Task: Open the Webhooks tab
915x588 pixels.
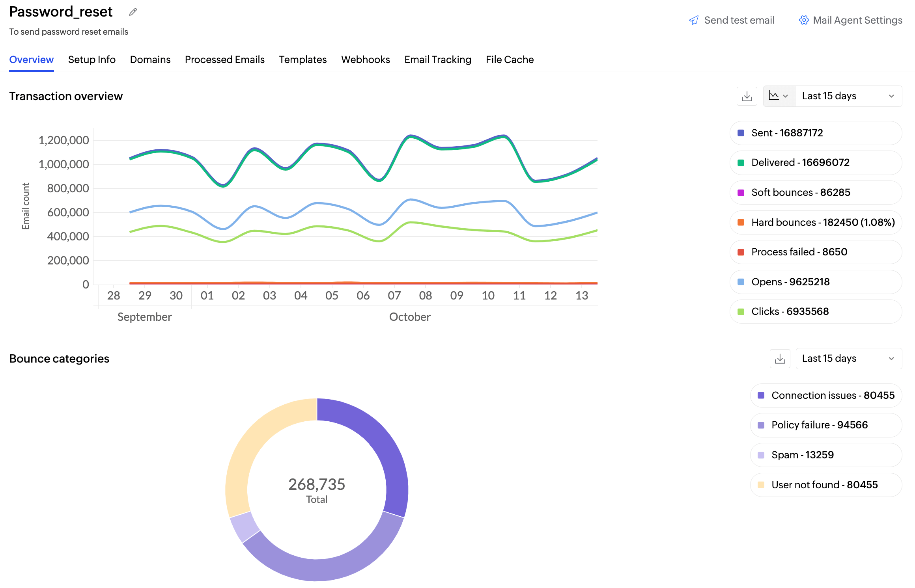Action: (365, 60)
